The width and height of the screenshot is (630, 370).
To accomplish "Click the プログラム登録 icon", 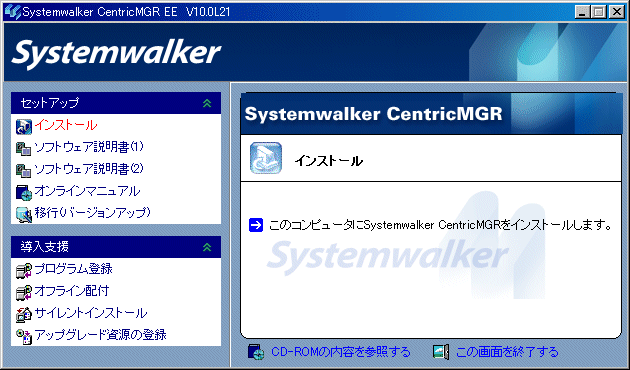I will coord(24,270).
